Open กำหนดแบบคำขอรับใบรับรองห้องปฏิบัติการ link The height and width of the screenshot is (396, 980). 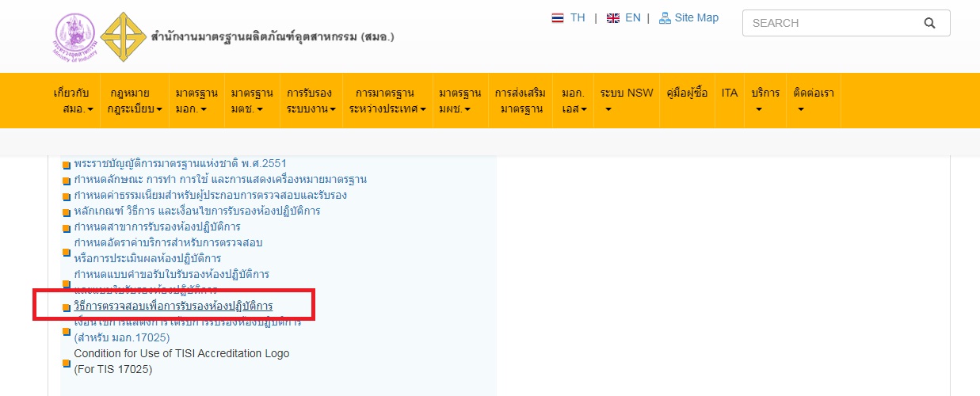click(x=171, y=274)
